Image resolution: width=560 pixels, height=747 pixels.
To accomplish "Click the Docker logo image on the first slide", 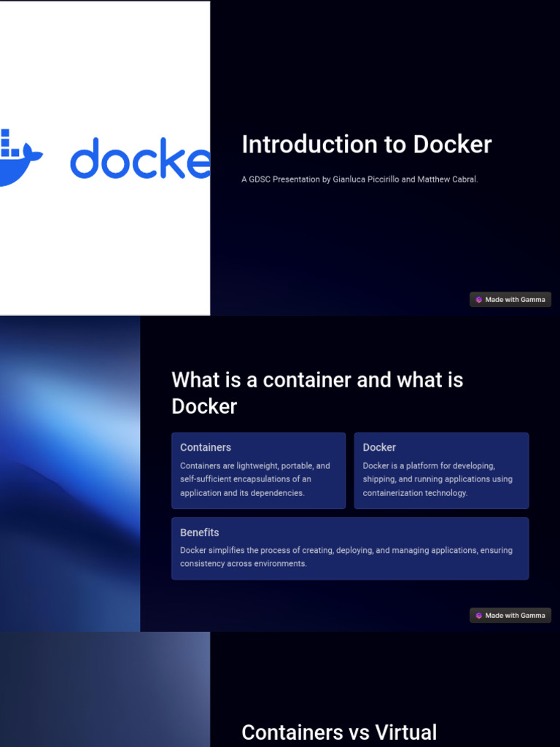I will (x=105, y=158).
